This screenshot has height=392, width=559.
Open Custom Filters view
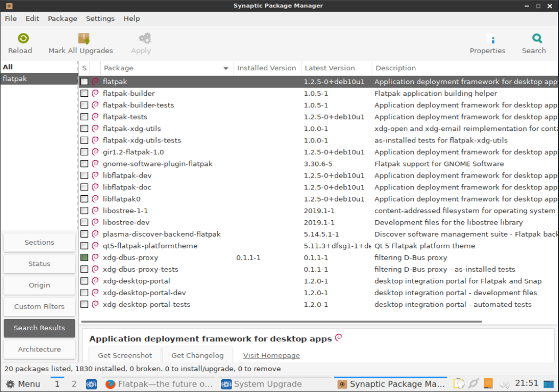click(39, 306)
